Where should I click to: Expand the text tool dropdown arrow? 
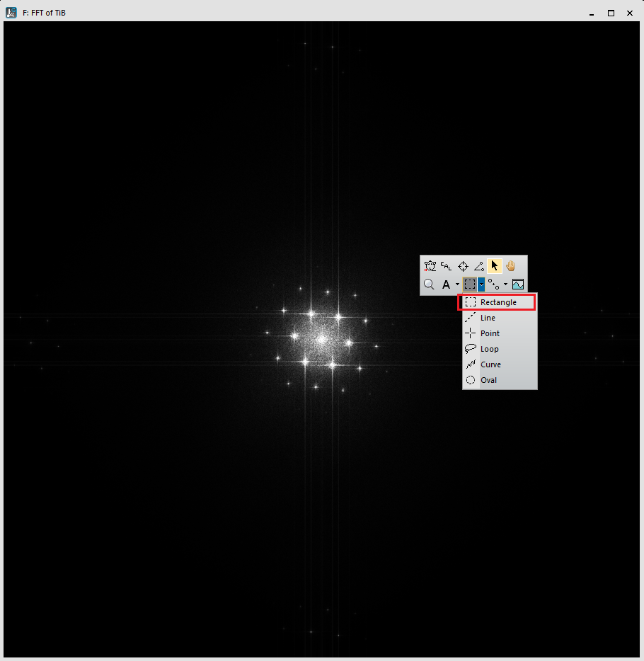(457, 284)
